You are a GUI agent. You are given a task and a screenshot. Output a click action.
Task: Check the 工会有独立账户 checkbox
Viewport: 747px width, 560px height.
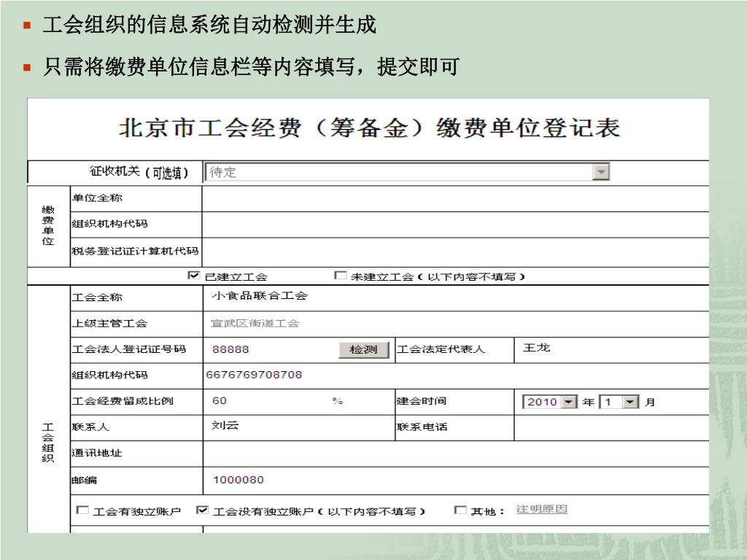[x=82, y=510]
